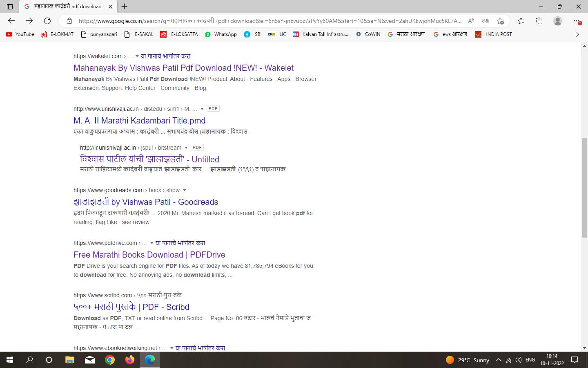Click the browser refresh button

click(x=47, y=21)
